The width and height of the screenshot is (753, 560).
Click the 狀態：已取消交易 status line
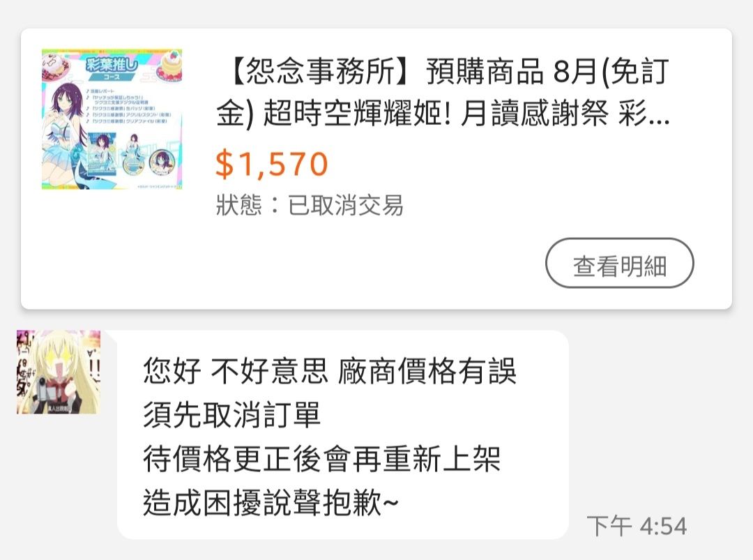[310, 205]
